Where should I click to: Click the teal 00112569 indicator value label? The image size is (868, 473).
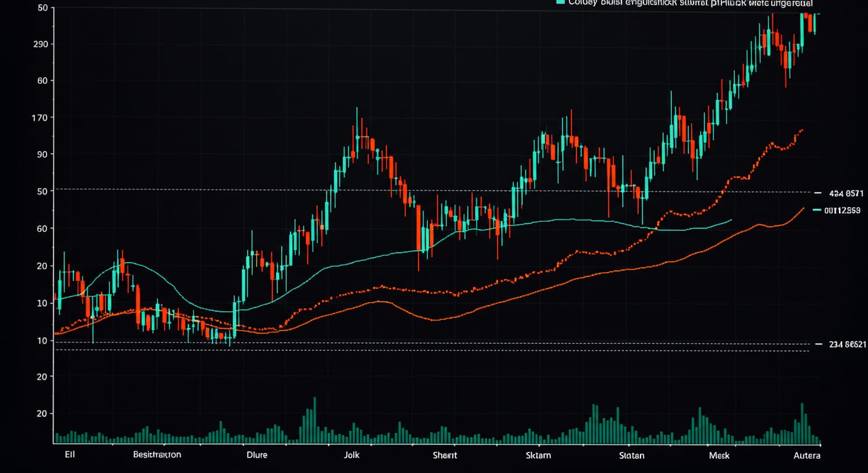coord(842,211)
